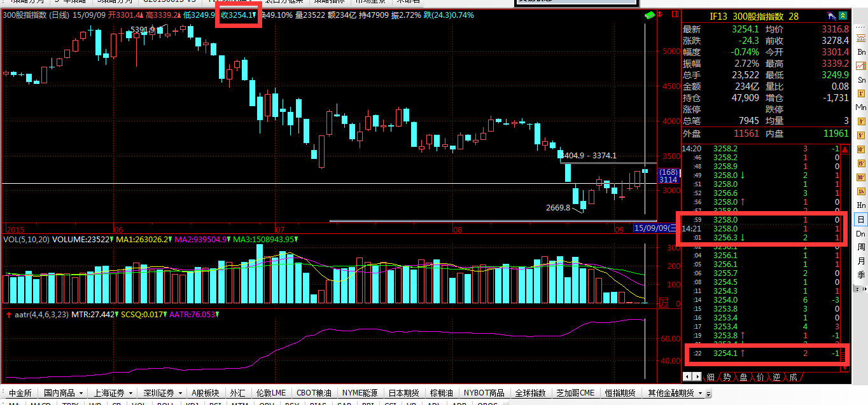Open the 全球指数 market tab
Screen dimensions: 868x405
(x=531, y=393)
